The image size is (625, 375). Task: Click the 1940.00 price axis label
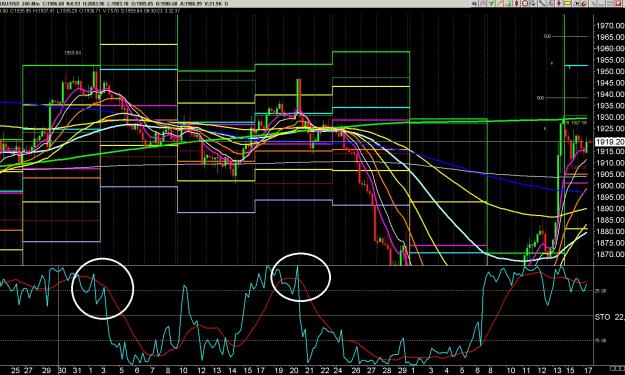coord(610,94)
